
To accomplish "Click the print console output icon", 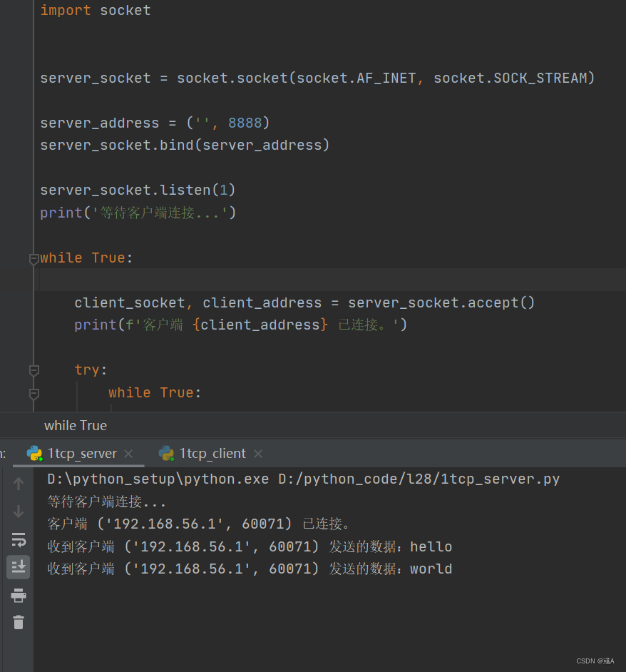I will [18, 595].
